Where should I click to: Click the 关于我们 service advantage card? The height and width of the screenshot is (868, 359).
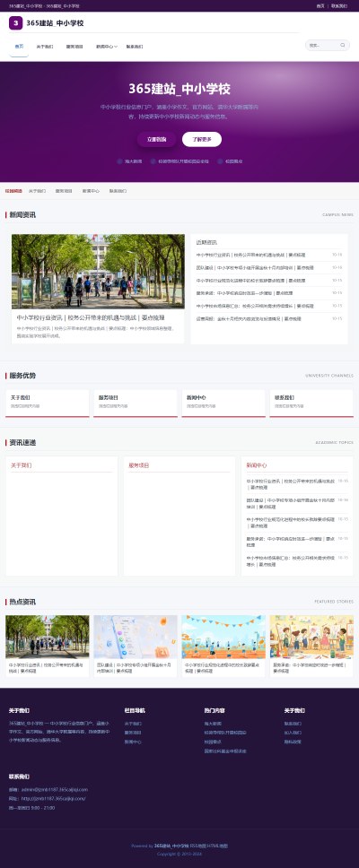(47, 403)
